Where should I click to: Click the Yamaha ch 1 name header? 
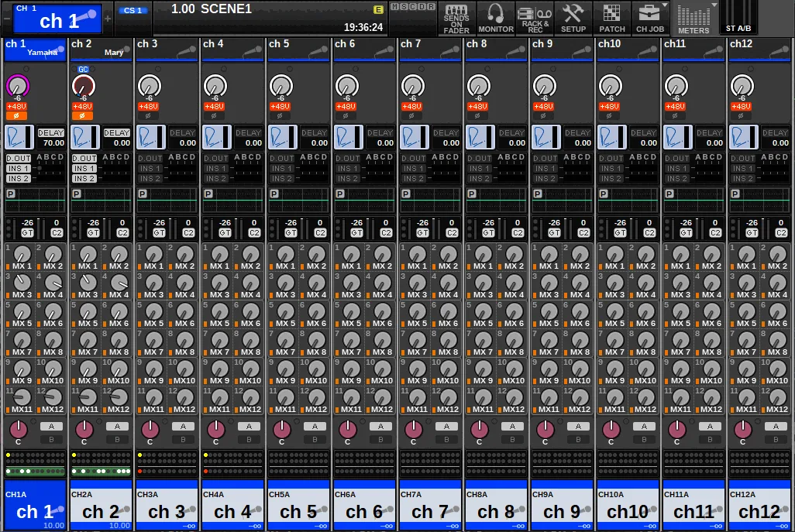click(35, 50)
